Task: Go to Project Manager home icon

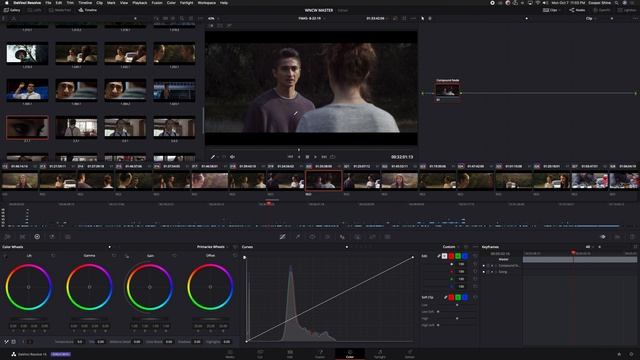Action: [619, 354]
